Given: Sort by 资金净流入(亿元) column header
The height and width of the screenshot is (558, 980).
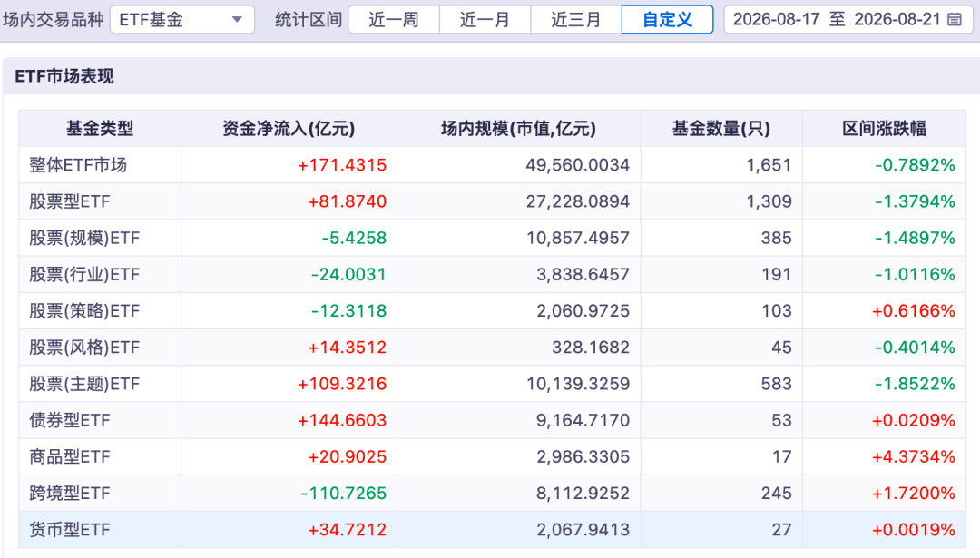Looking at the screenshot, I should click(289, 129).
